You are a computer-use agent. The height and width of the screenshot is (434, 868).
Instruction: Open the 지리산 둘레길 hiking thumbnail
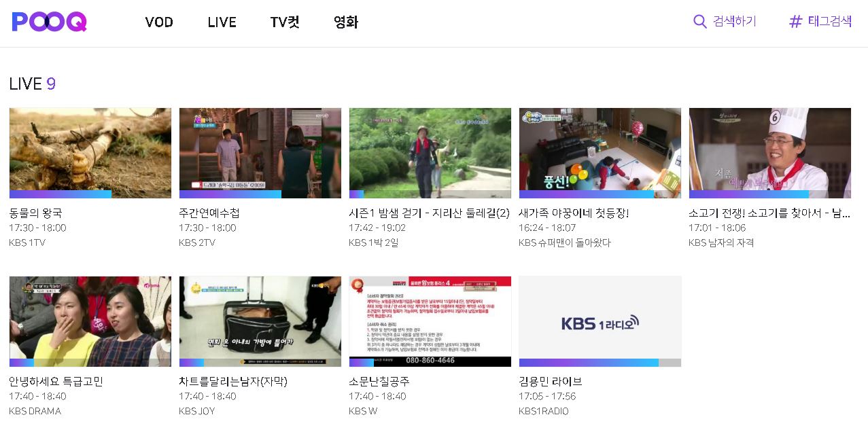click(x=430, y=153)
